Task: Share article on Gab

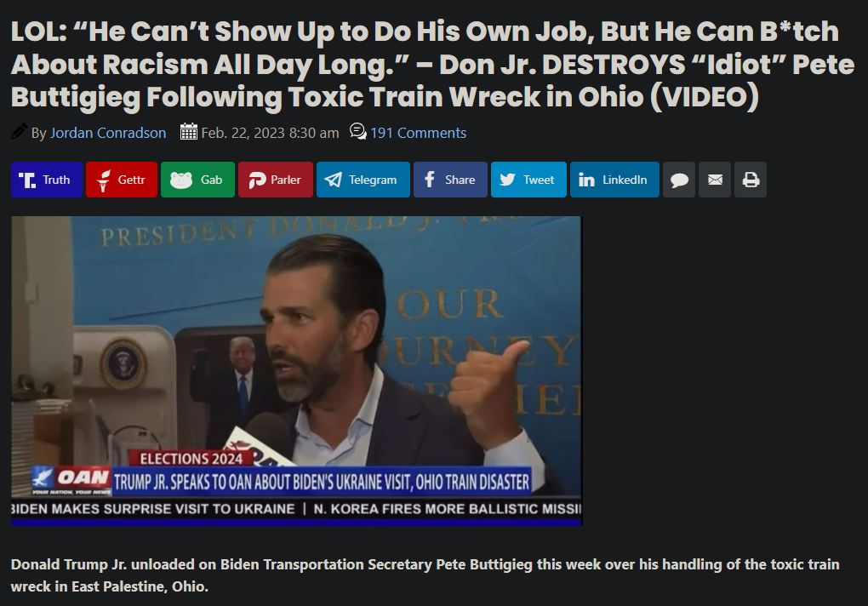Action: tap(197, 180)
